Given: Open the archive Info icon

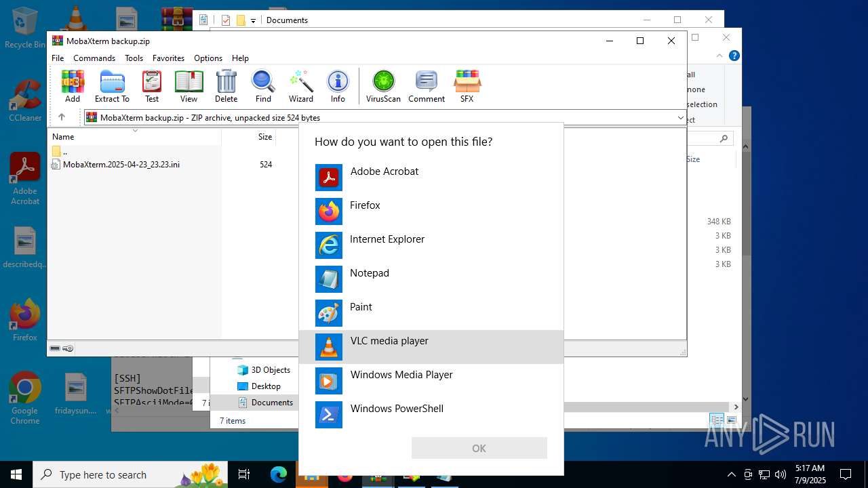Looking at the screenshot, I should 338,86.
